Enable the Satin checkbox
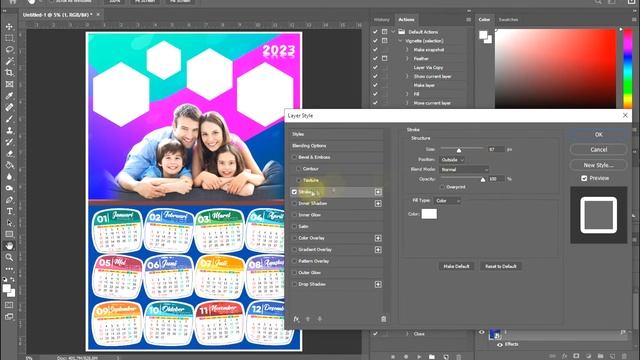The width and height of the screenshot is (640, 360). (294, 227)
